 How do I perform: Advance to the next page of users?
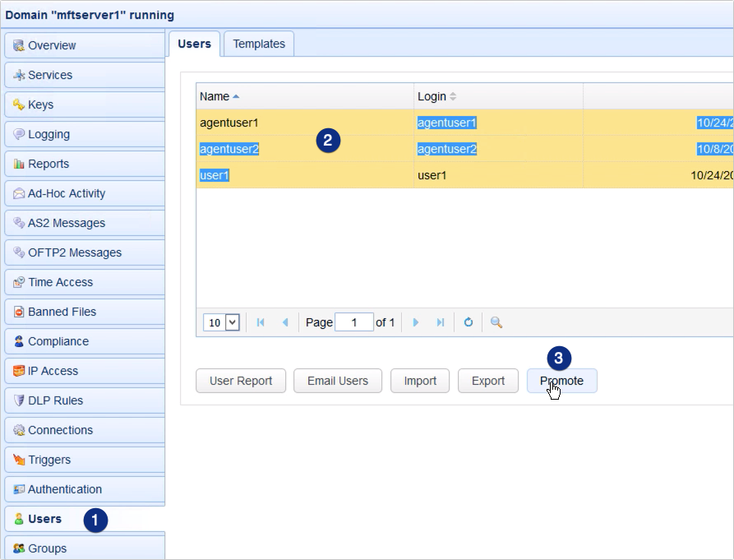(416, 322)
